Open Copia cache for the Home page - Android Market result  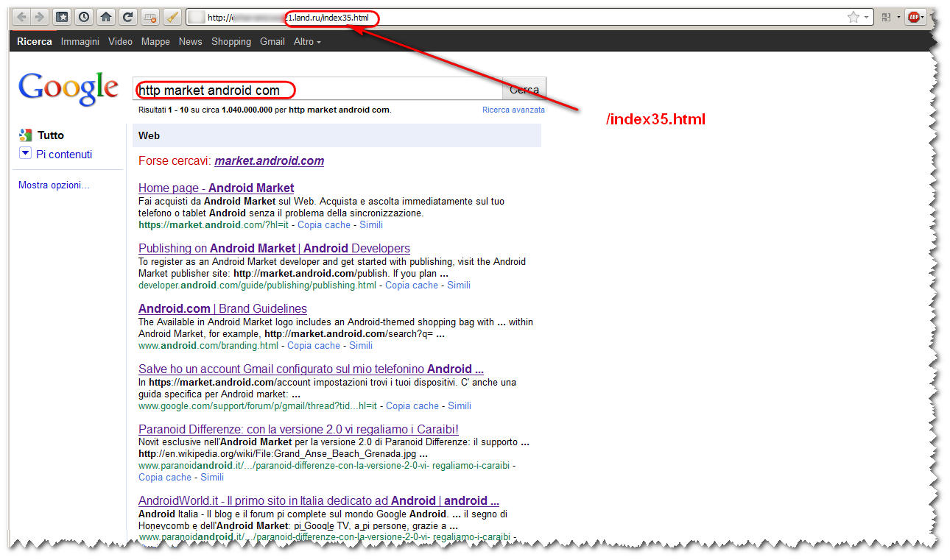[324, 225]
